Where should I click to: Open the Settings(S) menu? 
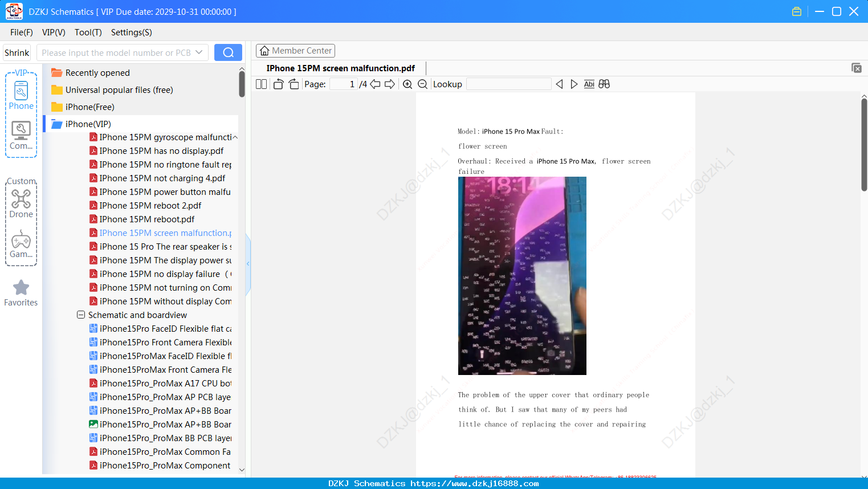tap(131, 32)
